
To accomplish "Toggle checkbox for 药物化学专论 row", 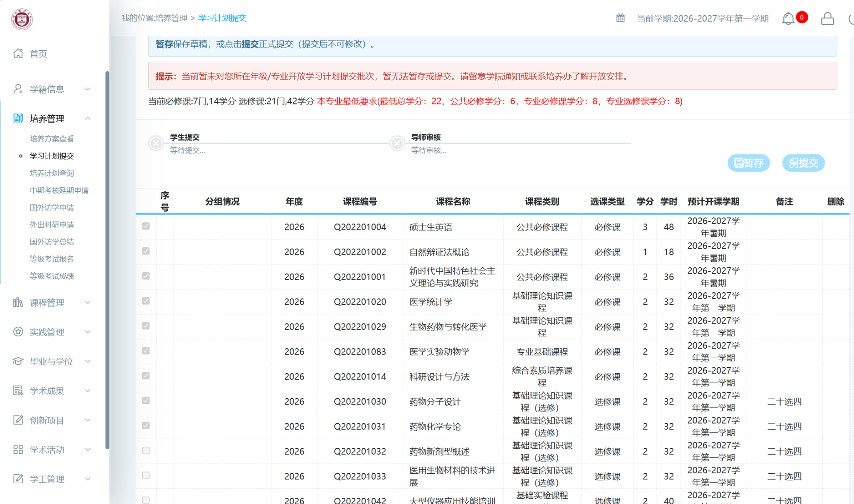I will pos(146,425).
